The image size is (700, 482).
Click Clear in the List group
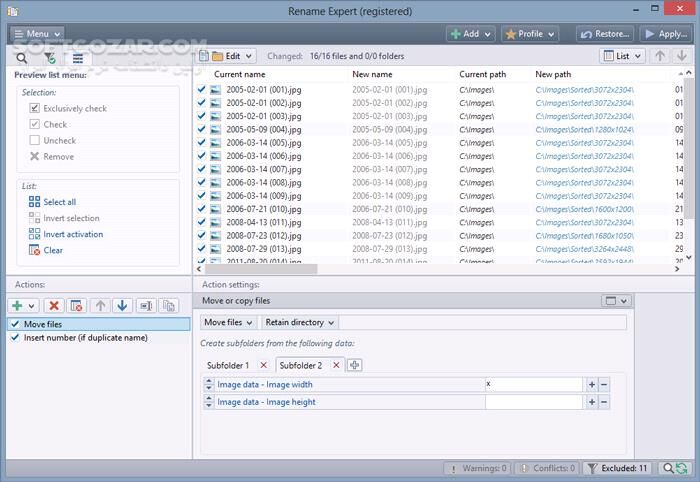pos(46,250)
